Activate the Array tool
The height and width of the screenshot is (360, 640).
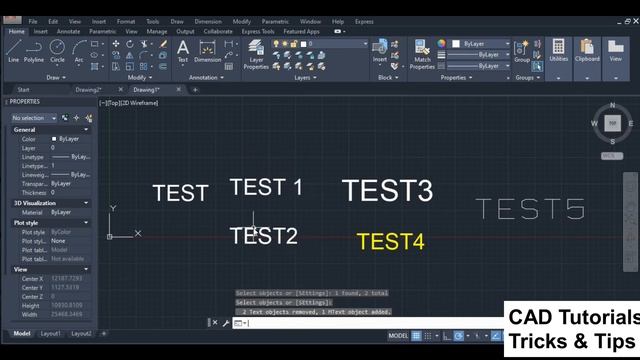tap(144, 66)
